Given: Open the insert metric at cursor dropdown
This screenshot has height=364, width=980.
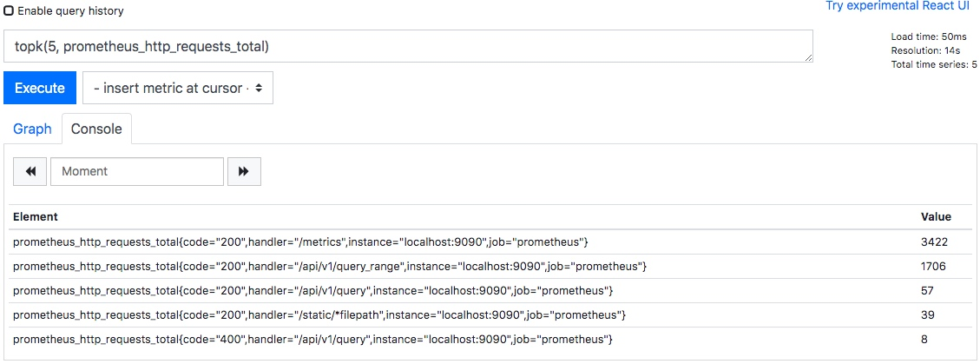Looking at the screenshot, I should point(178,88).
